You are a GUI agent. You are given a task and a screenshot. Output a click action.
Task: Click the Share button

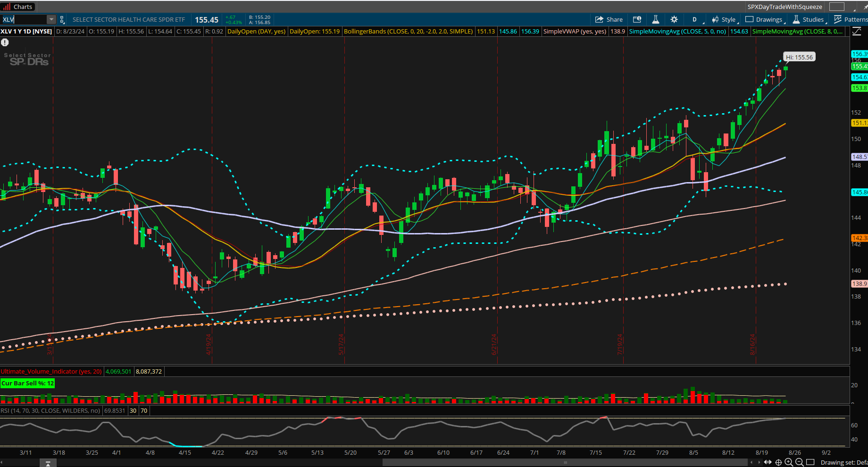[609, 19]
